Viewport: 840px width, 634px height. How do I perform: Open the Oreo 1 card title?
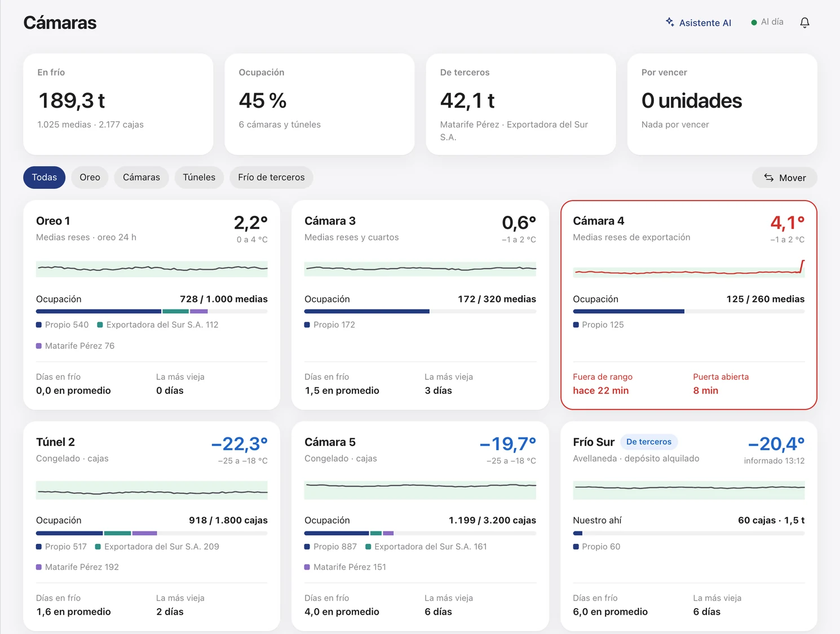tap(53, 221)
